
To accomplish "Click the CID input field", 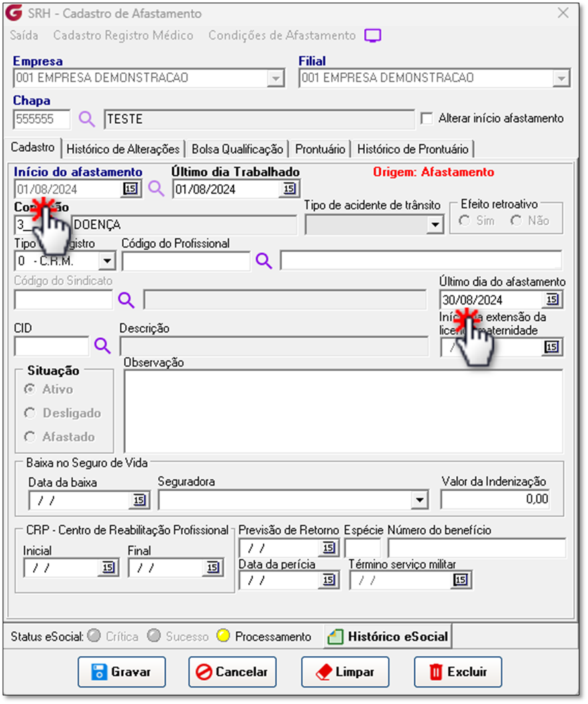I will (52, 346).
